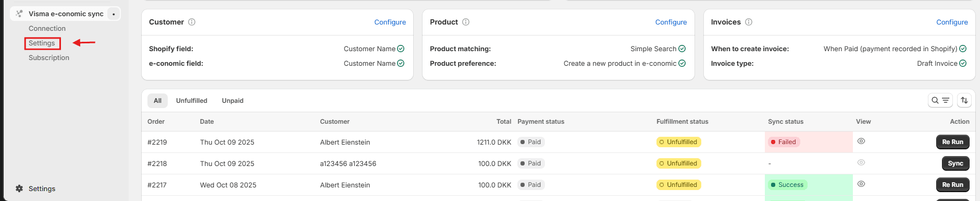980x201 pixels.
Task: Open the Customer info tooltip icon
Action: click(192, 22)
